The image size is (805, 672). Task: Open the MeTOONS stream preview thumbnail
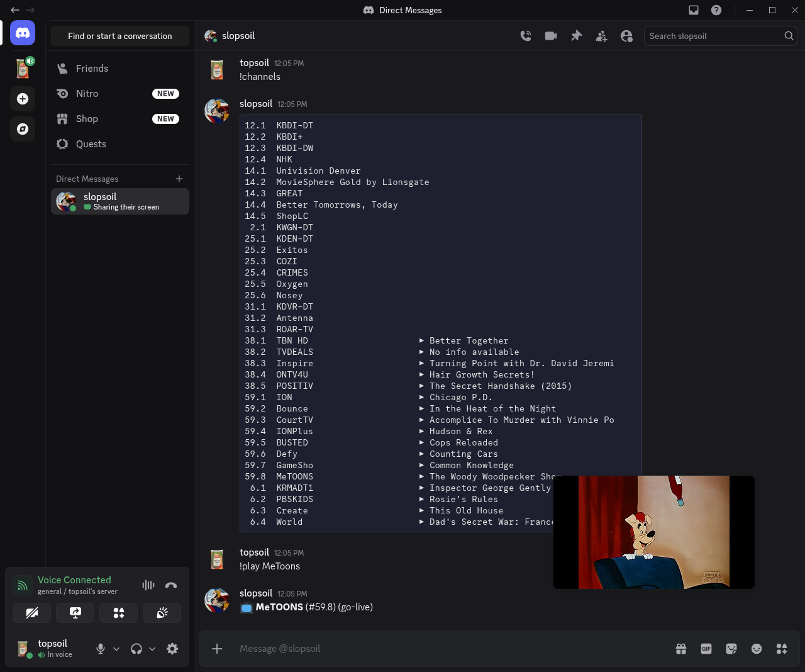[654, 532]
